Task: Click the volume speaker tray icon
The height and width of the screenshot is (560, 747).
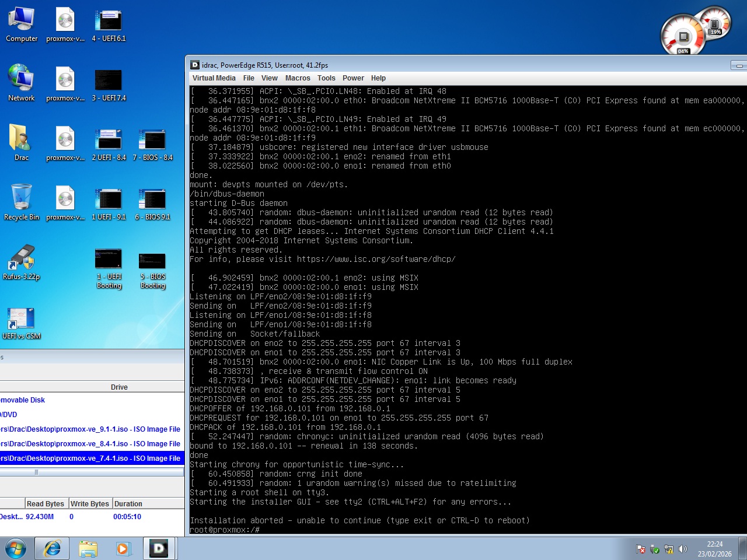Action: [x=683, y=549]
